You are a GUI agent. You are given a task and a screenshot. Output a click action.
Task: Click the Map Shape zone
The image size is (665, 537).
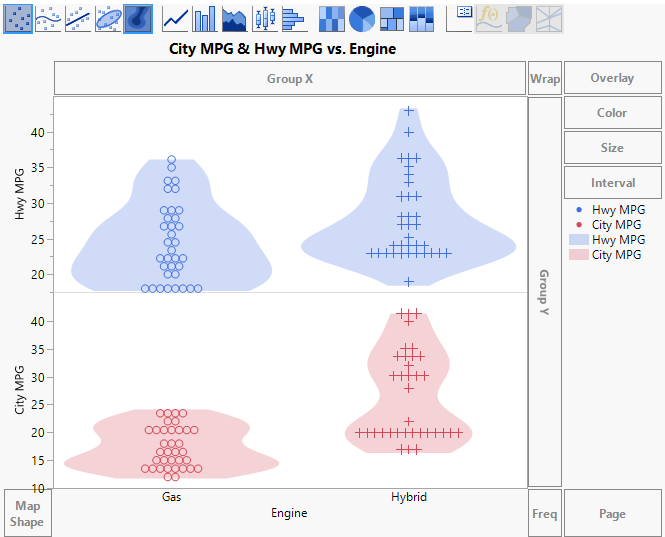[27, 514]
